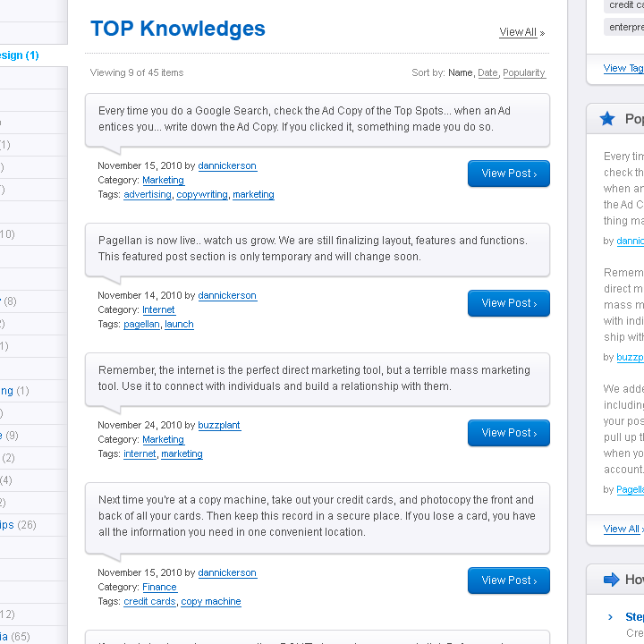Select the launch tag
The height and width of the screenshot is (644, 644).
coord(179,325)
